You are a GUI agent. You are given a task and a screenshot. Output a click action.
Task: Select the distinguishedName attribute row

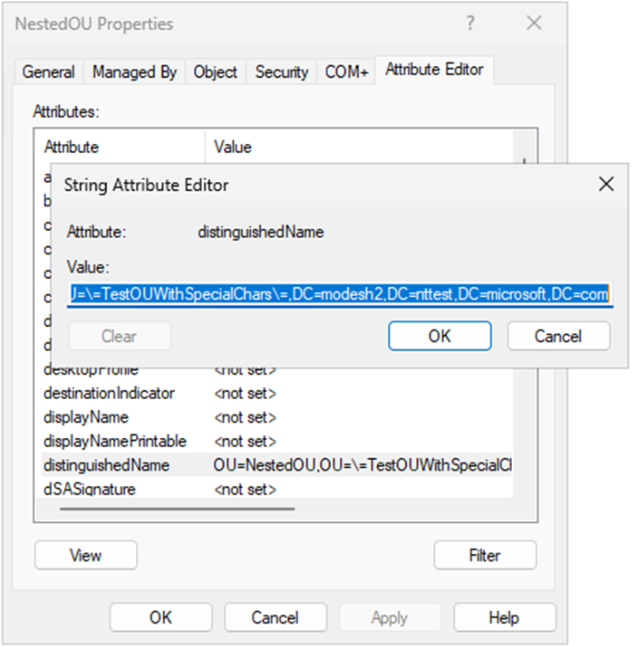276,465
